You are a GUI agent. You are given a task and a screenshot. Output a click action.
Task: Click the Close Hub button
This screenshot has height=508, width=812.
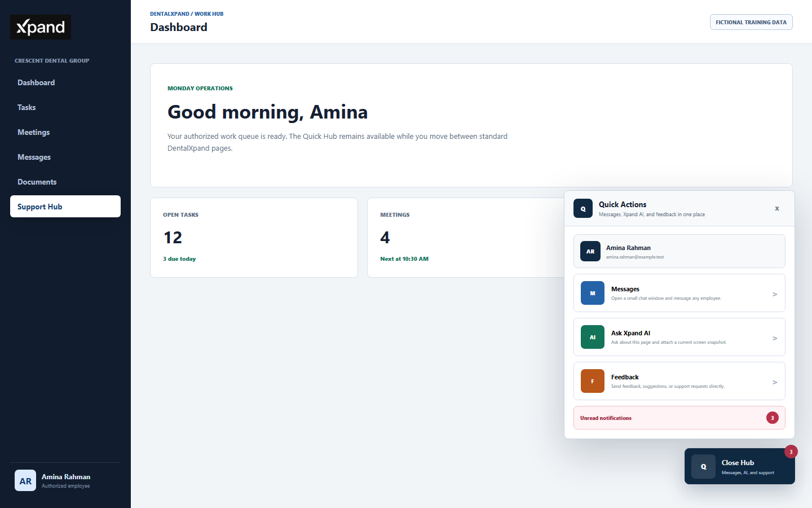point(740,466)
